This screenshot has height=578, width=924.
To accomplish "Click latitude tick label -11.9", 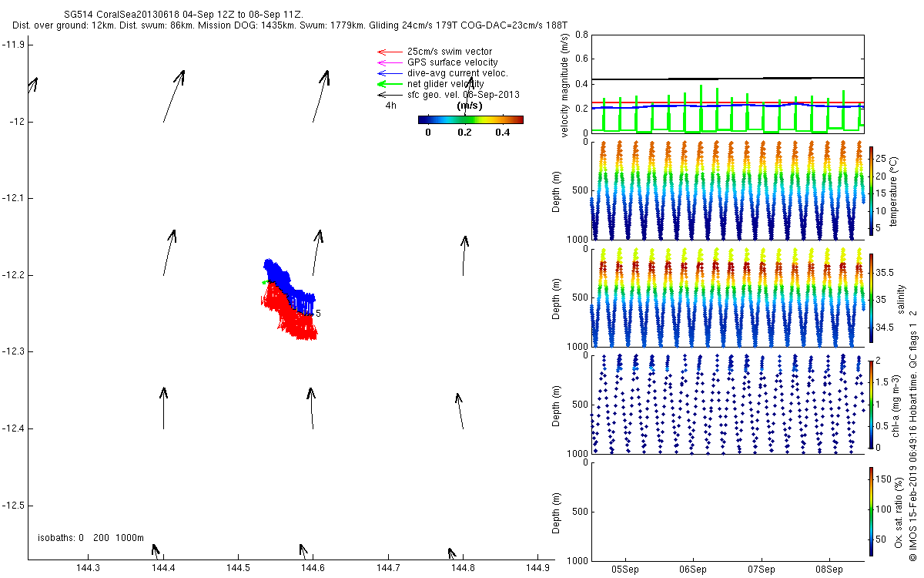I will coord(14,45).
